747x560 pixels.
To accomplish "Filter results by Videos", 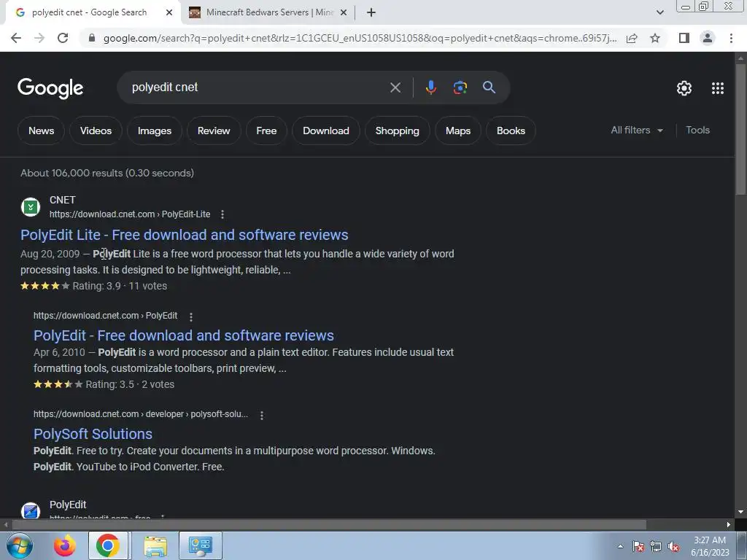I will [x=96, y=131].
